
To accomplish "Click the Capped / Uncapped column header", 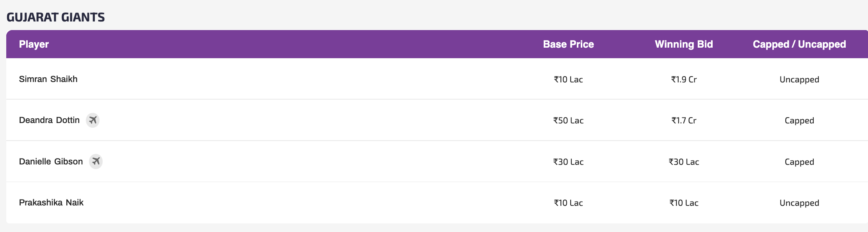I will 799,44.
